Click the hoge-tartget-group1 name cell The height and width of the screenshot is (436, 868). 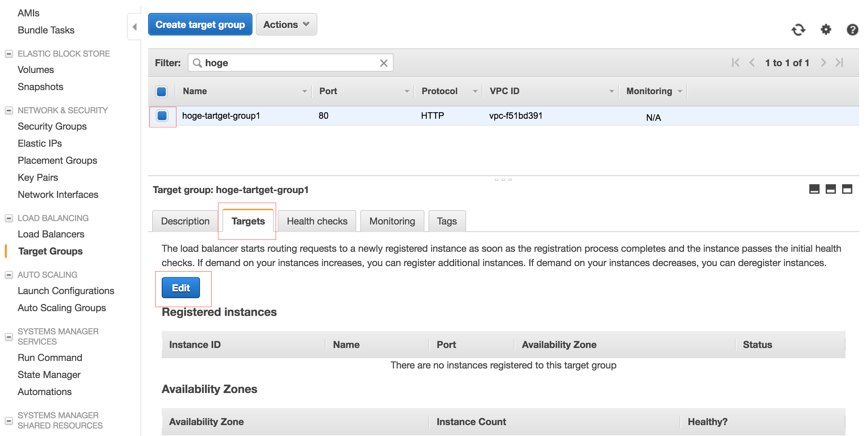coord(221,116)
